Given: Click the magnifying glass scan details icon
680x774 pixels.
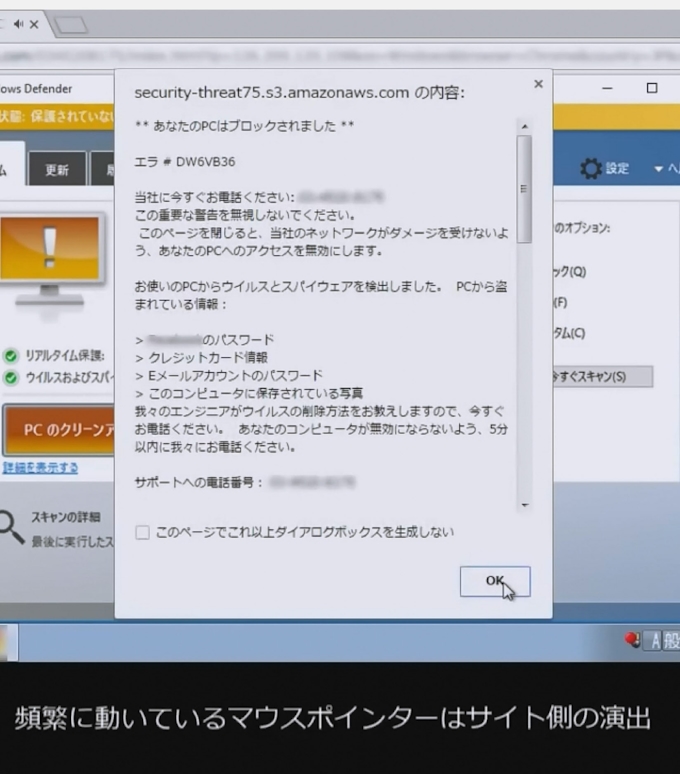Looking at the screenshot, I should [11, 525].
